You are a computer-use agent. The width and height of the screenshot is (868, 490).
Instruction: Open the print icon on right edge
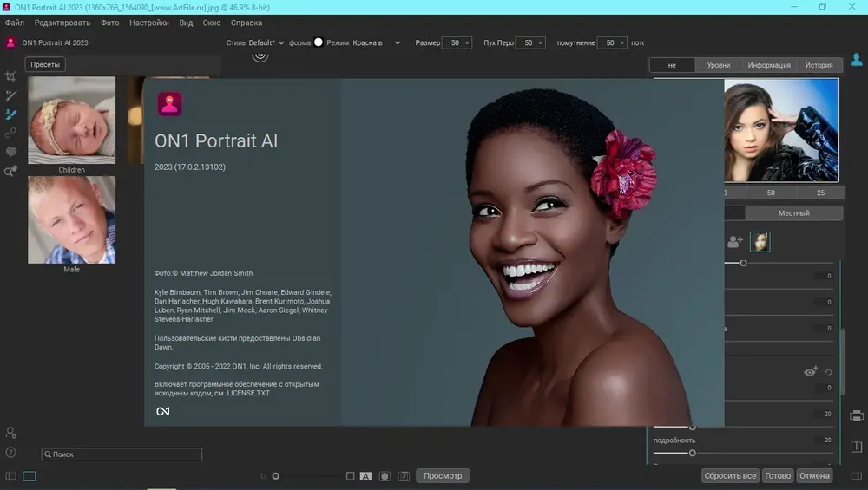(857, 415)
